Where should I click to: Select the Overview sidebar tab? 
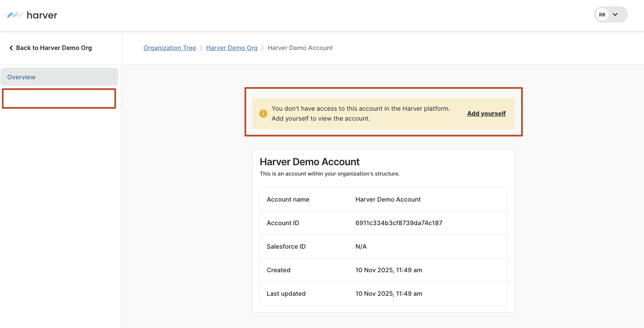[21, 77]
